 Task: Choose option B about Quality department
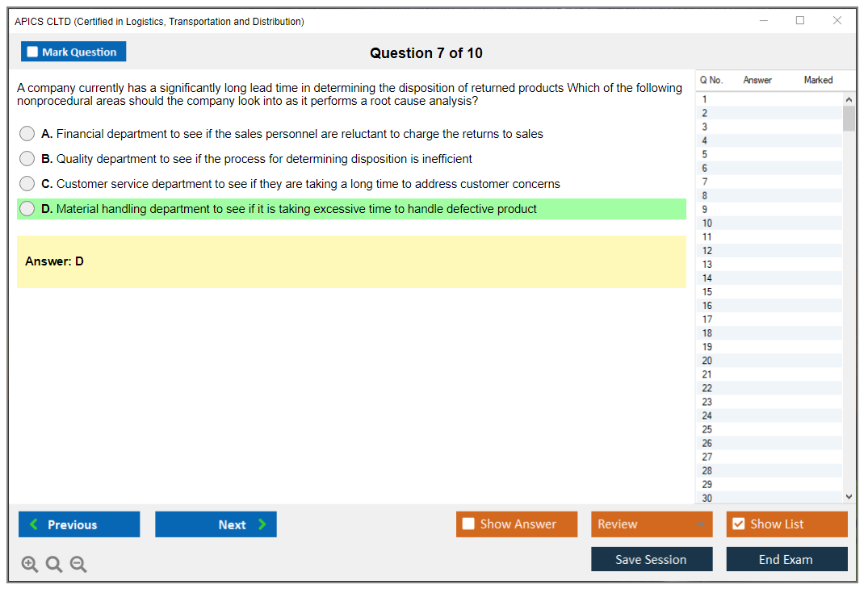tap(27, 159)
